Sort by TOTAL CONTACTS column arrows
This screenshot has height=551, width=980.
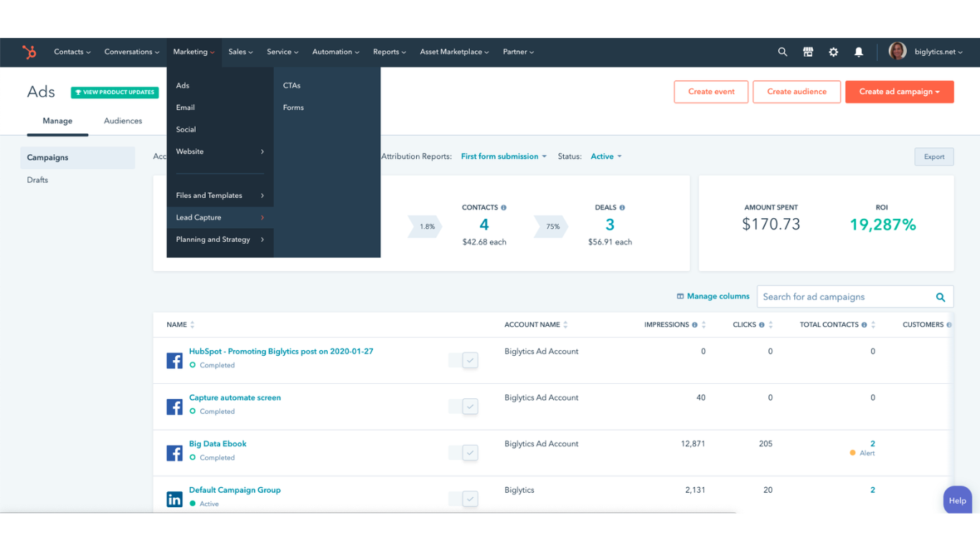point(873,325)
